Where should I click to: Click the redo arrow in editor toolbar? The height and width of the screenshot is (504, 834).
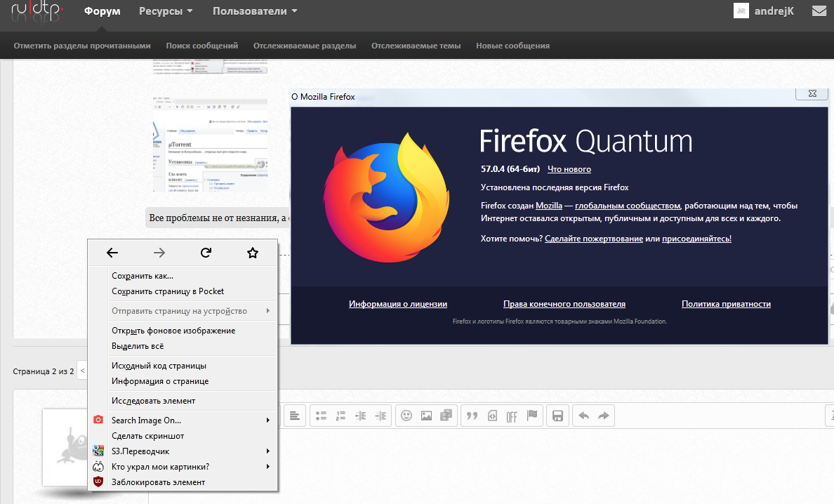coord(603,416)
